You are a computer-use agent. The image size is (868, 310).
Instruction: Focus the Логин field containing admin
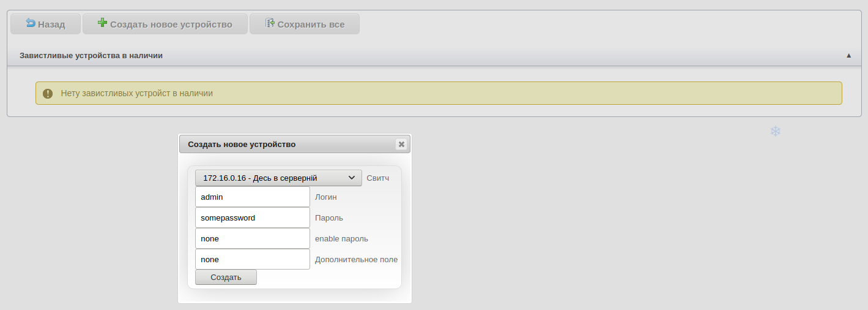tap(252, 197)
